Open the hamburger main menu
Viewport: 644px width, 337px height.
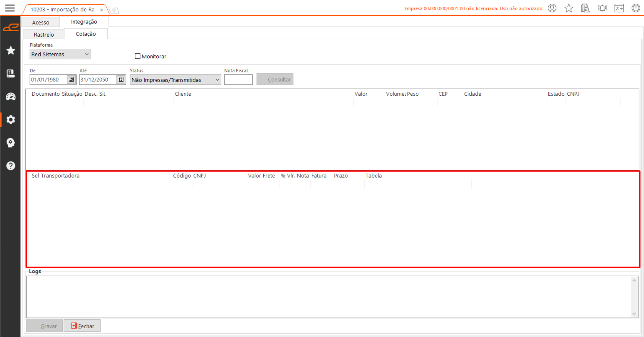tap(10, 8)
